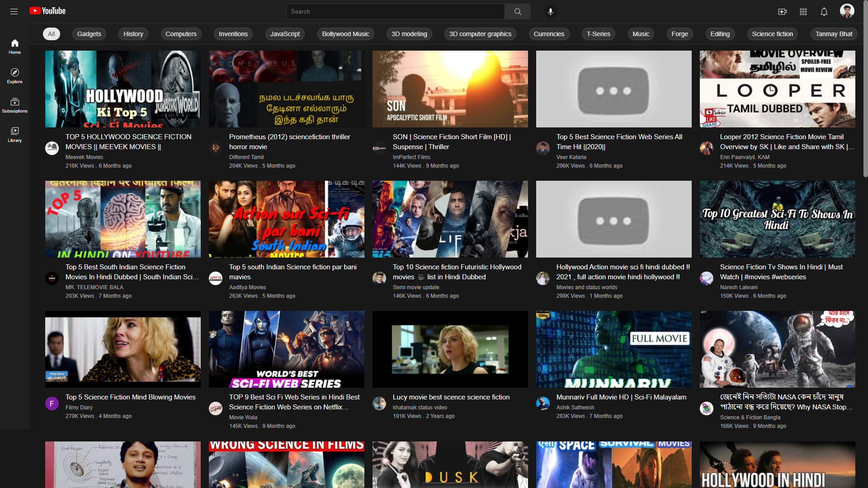Open Library in sidebar
Screen dimensions: 868x488
click(14, 134)
